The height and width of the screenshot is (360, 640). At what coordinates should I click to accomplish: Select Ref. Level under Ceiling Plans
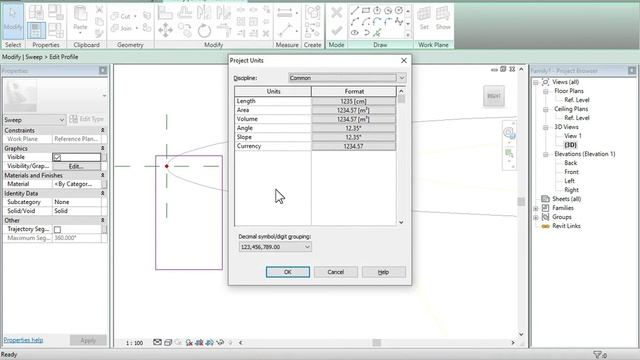click(577, 118)
